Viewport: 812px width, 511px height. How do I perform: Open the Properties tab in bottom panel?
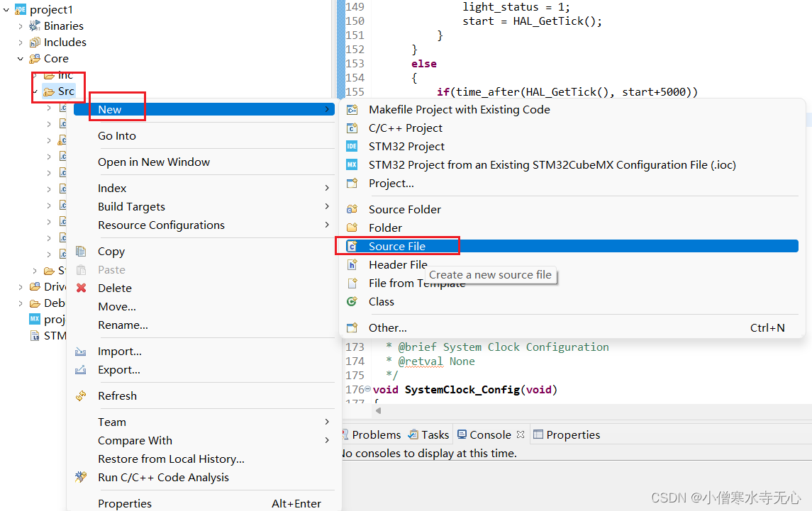tap(572, 435)
